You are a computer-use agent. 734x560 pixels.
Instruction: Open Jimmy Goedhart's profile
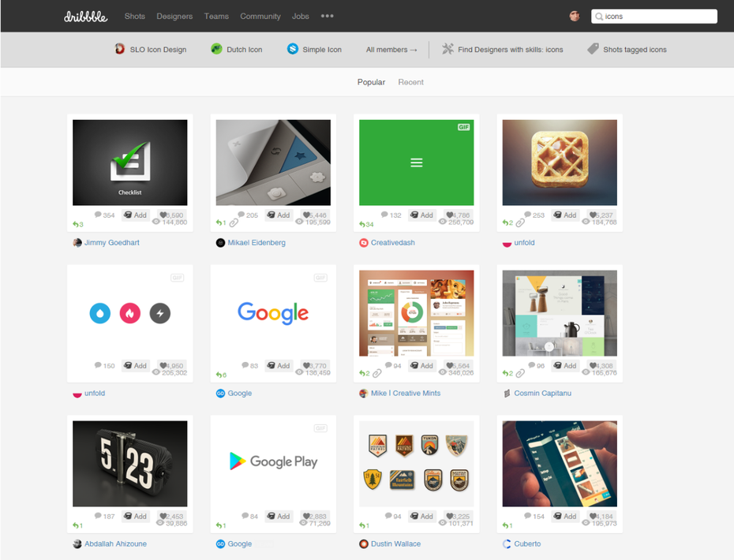pos(112,243)
